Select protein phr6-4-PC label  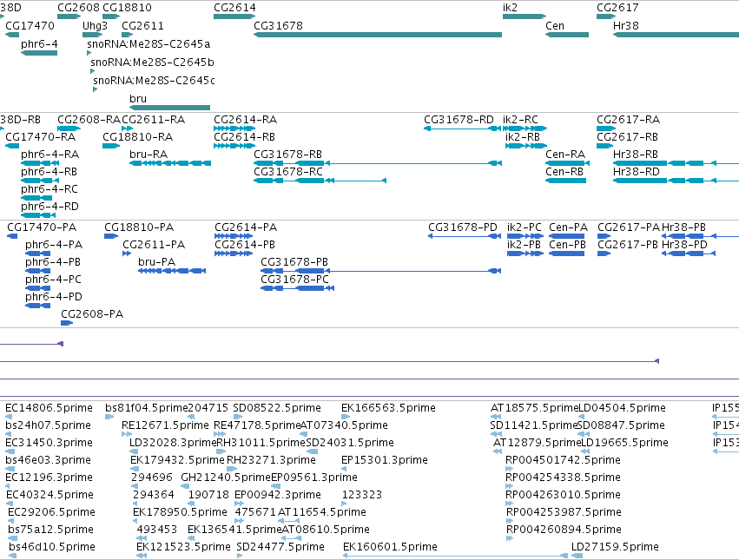click(53, 280)
